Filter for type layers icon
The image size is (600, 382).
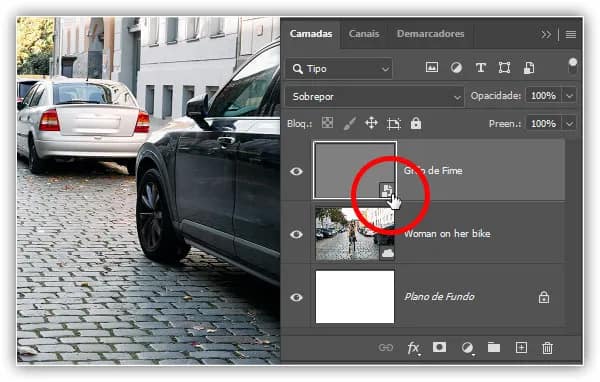(481, 68)
